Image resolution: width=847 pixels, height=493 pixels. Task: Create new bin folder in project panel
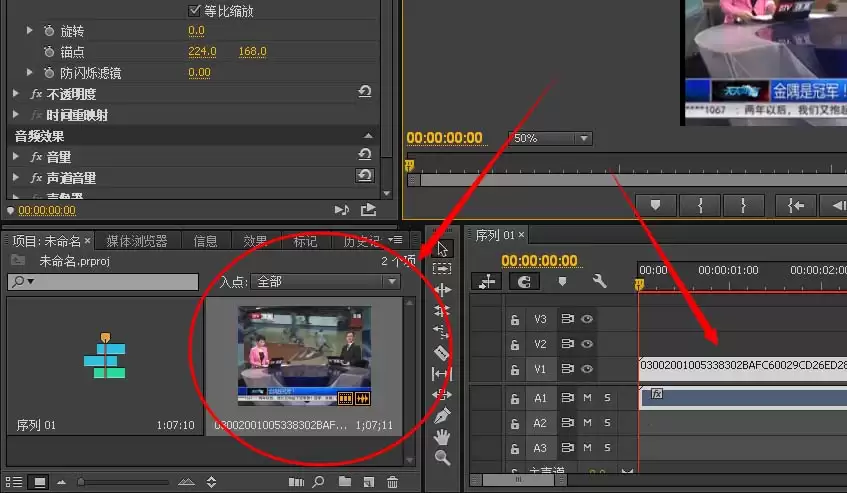tap(345, 482)
